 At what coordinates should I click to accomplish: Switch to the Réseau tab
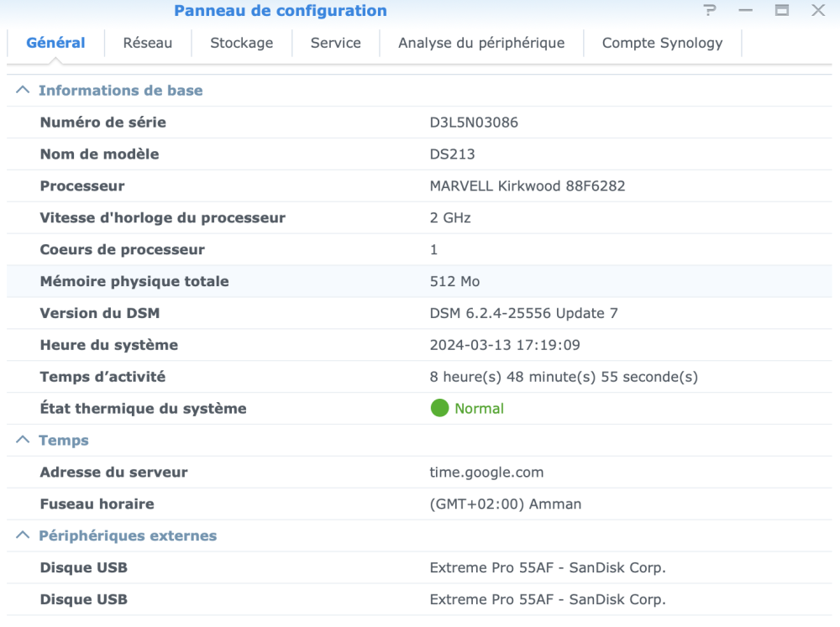147,43
